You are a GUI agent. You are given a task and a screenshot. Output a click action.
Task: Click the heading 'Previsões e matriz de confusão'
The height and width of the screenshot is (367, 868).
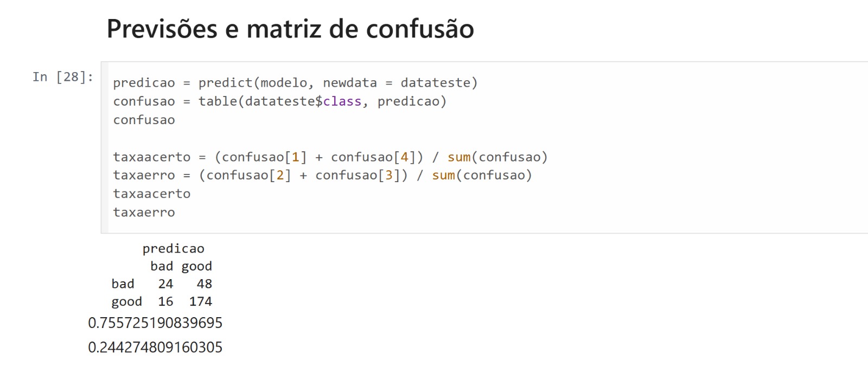pos(290,29)
